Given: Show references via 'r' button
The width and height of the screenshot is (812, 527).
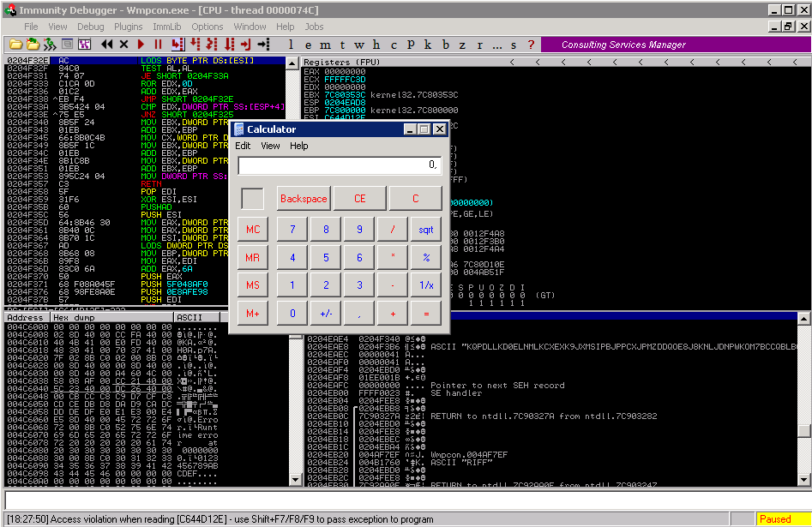Looking at the screenshot, I should (x=479, y=45).
